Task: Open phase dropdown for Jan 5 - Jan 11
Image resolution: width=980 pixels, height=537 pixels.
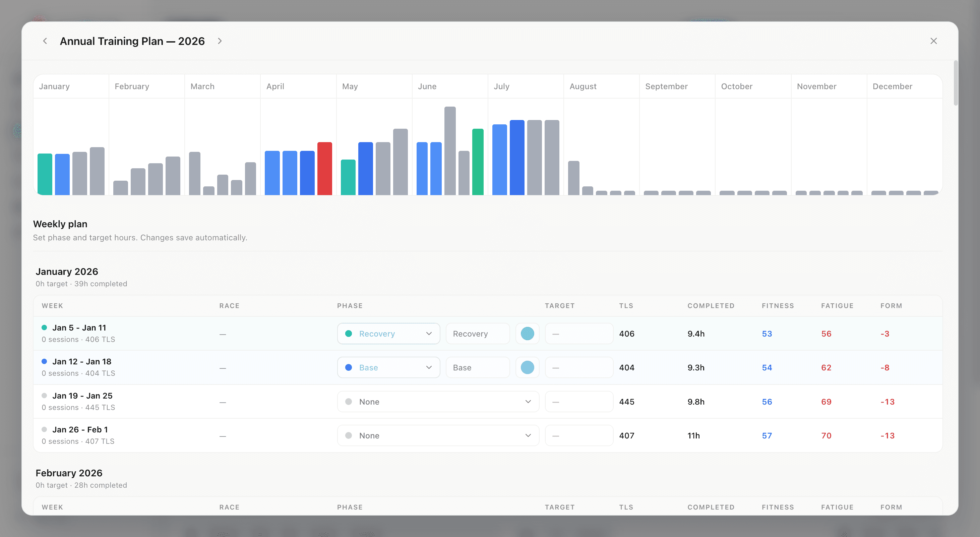Action: tap(388, 334)
